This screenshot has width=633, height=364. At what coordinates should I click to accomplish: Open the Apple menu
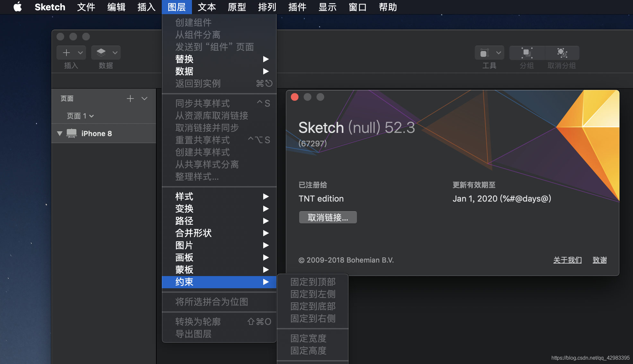pyautogui.click(x=18, y=7)
